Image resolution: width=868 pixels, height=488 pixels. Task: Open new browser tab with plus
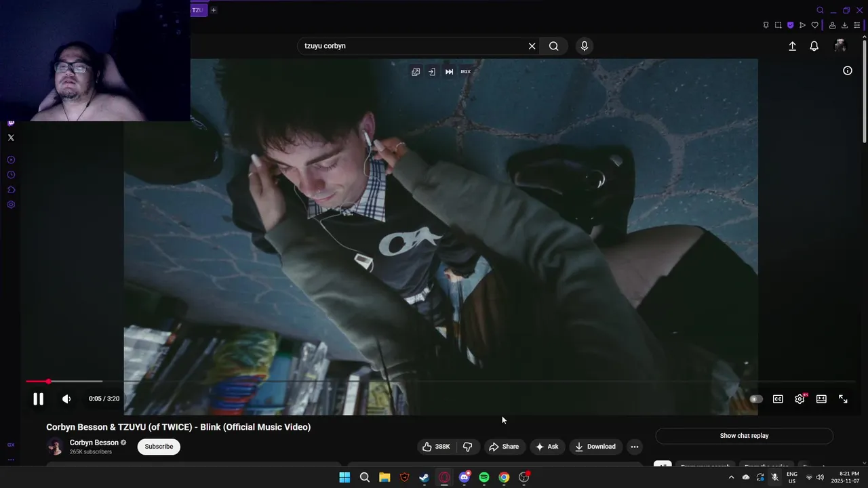[213, 10]
